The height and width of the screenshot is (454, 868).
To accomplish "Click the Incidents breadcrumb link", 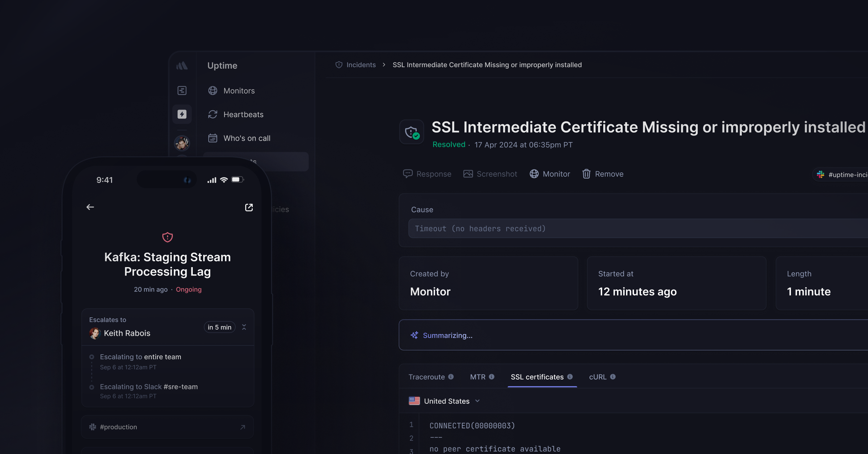I will pyautogui.click(x=361, y=65).
